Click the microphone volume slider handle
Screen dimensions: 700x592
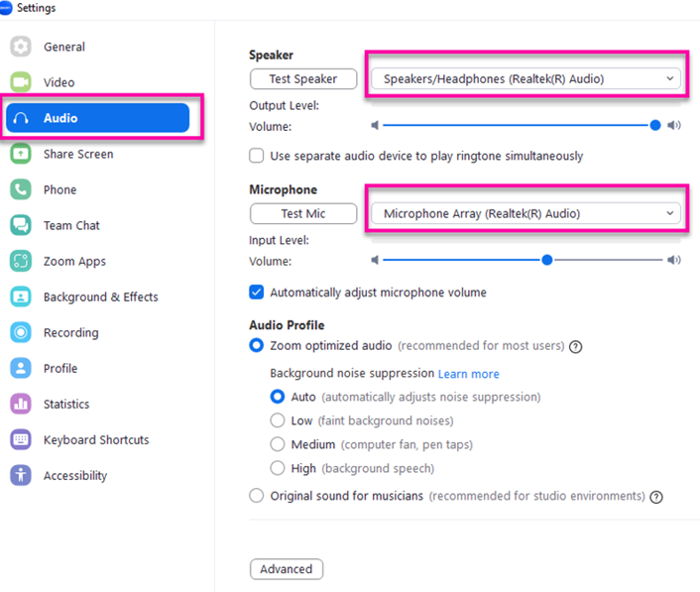[x=547, y=260]
